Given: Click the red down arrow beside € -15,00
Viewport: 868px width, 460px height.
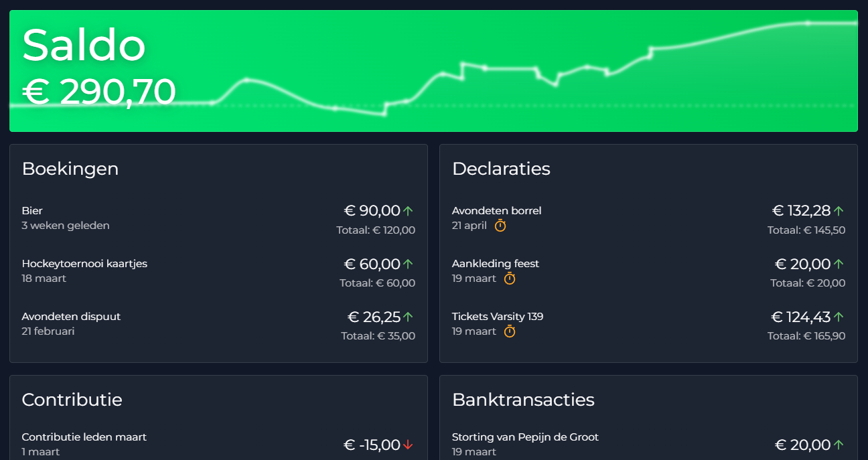Looking at the screenshot, I should point(408,445).
